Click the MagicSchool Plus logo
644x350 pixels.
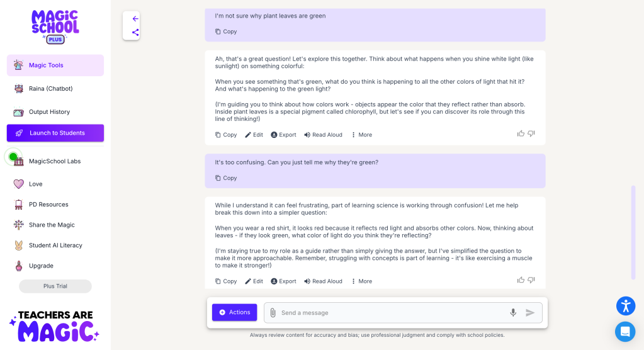pyautogui.click(x=55, y=25)
